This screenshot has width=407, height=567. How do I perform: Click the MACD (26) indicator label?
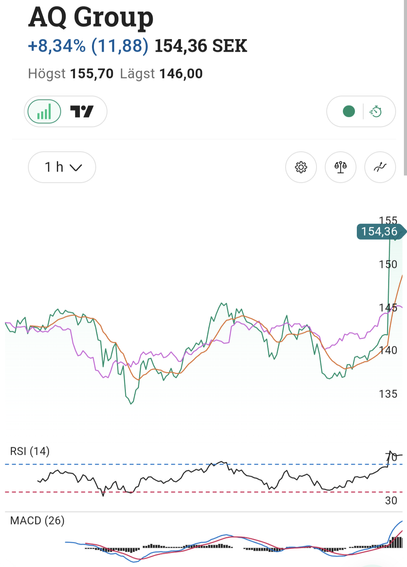tap(37, 521)
